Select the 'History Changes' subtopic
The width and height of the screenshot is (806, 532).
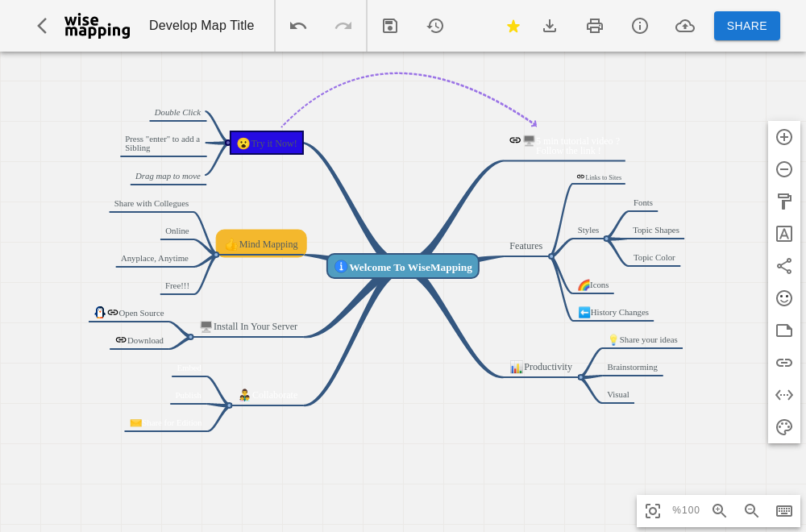pyautogui.click(x=613, y=313)
